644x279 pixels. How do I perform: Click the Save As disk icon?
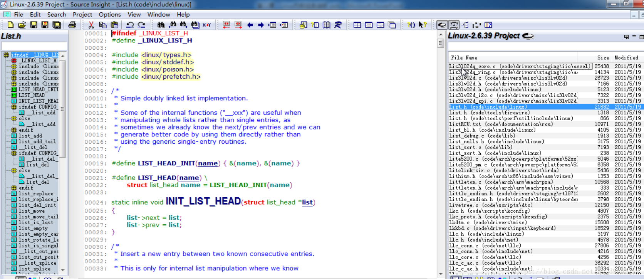[x=45, y=25]
